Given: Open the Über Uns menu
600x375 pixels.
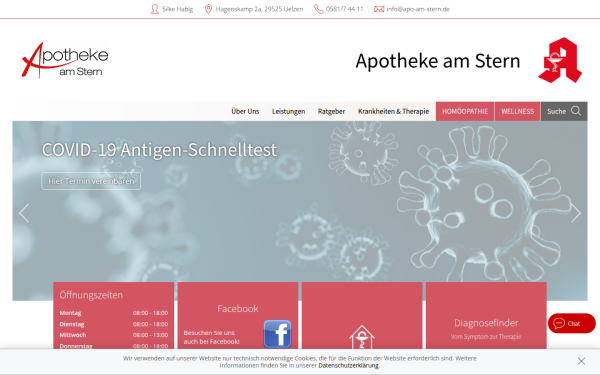Looking at the screenshot, I should tap(245, 111).
